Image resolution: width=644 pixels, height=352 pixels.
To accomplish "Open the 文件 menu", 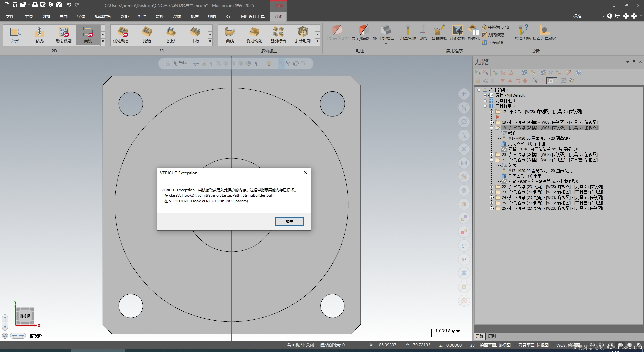I will point(10,16).
